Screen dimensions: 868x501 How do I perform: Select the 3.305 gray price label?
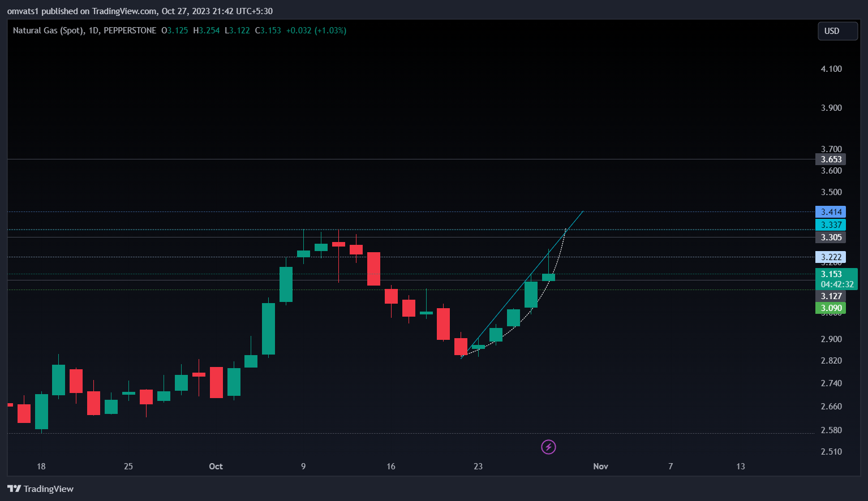click(831, 237)
